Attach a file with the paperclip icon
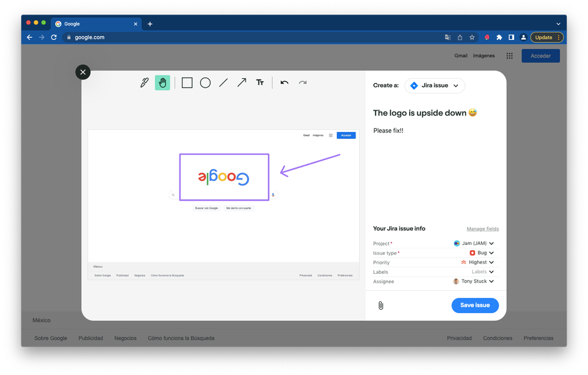 pyautogui.click(x=381, y=306)
